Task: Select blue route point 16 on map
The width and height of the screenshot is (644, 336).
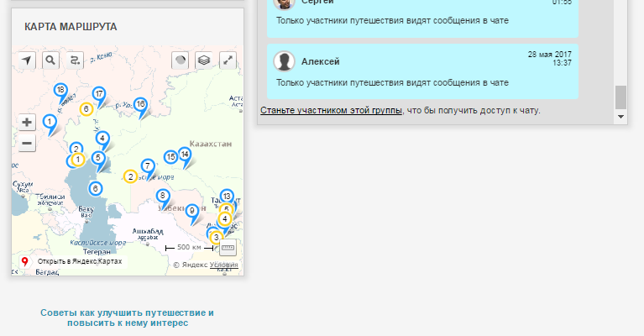Action: coord(140,105)
